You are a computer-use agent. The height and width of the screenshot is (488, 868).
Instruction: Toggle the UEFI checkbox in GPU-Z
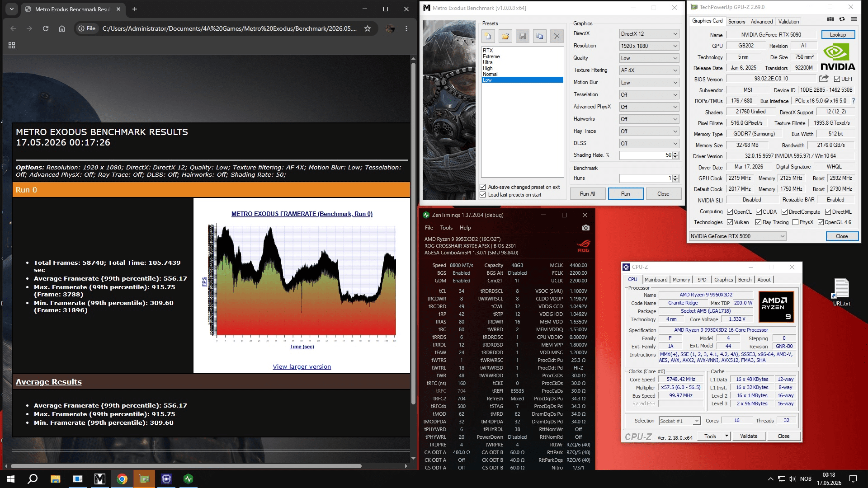837,79
